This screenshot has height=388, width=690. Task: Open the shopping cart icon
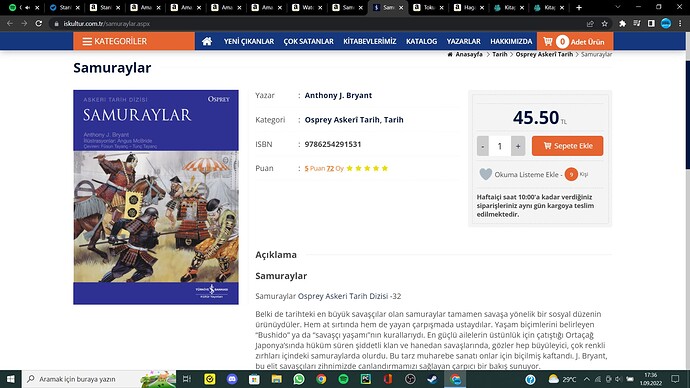(548, 41)
